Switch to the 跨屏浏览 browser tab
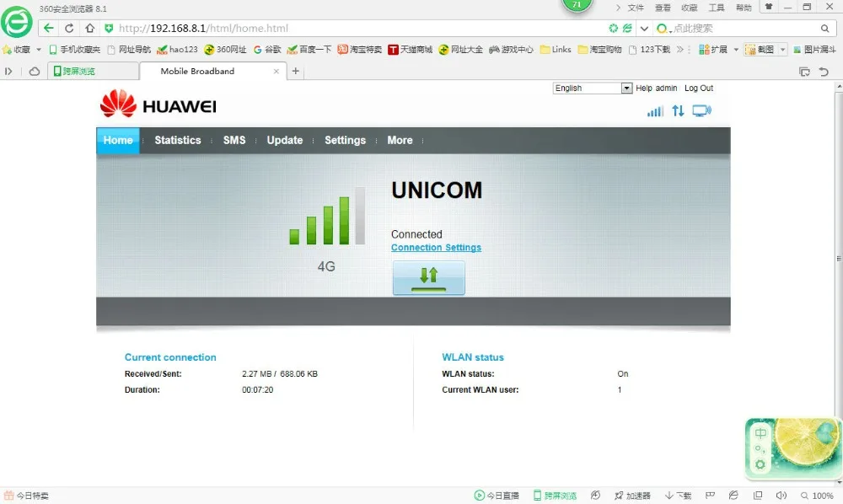Image resolution: width=843 pixels, height=504 pixels. click(x=93, y=71)
